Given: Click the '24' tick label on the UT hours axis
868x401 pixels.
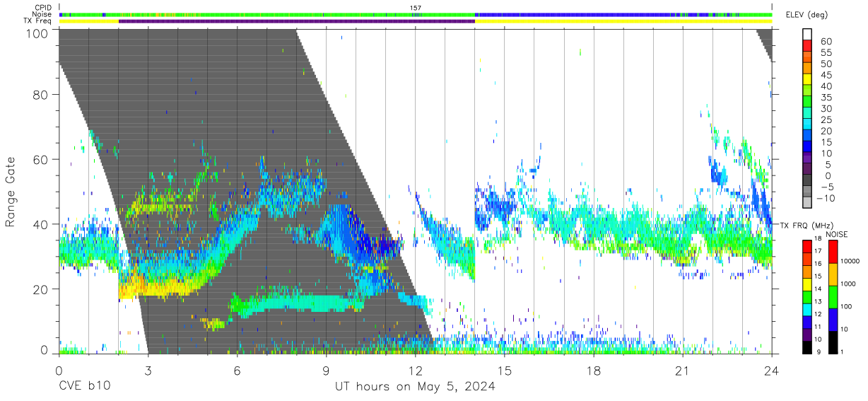Looking at the screenshot, I should point(772,370).
